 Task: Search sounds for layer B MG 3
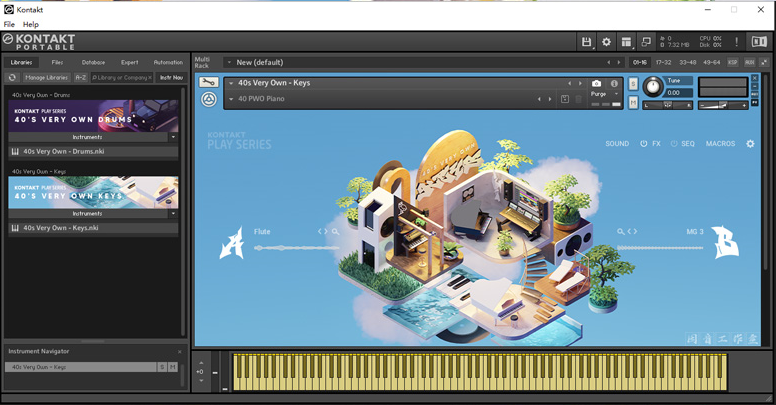621,231
